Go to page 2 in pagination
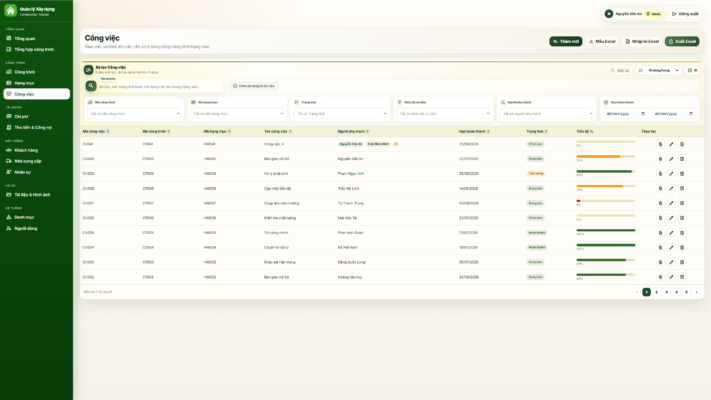Screen dimensions: 711x400 656,292
